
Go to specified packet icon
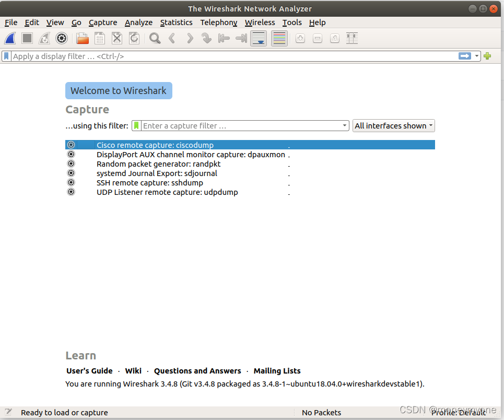pyautogui.click(x=206, y=38)
